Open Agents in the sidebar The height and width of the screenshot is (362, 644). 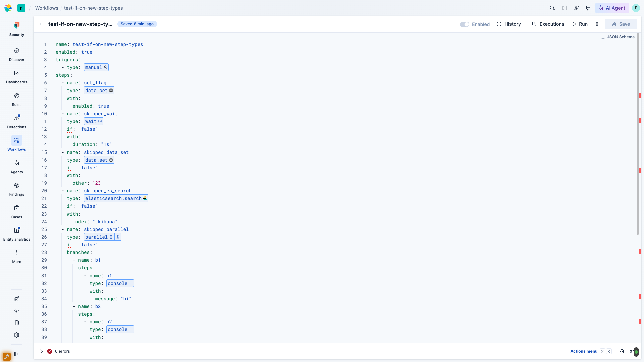[17, 167]
